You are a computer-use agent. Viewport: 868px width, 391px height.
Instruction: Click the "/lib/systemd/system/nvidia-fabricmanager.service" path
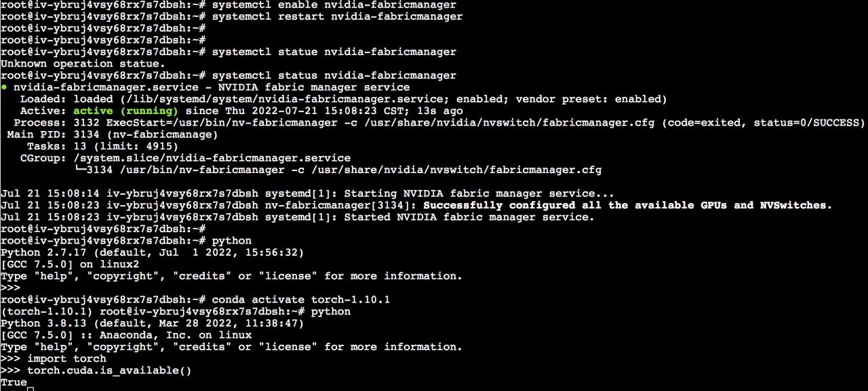[x=244, y=99]
